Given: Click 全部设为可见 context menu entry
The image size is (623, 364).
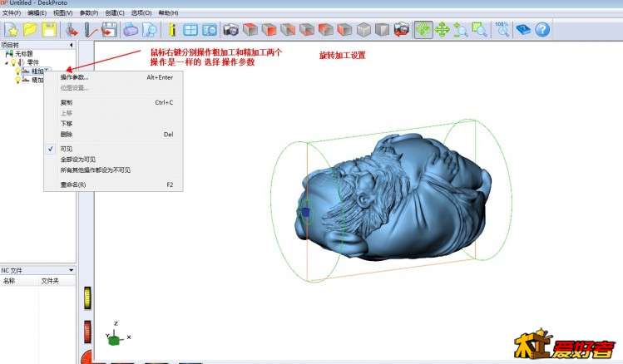Looking at the screenshot, I should pyautogui.click(x=77, y=159).
